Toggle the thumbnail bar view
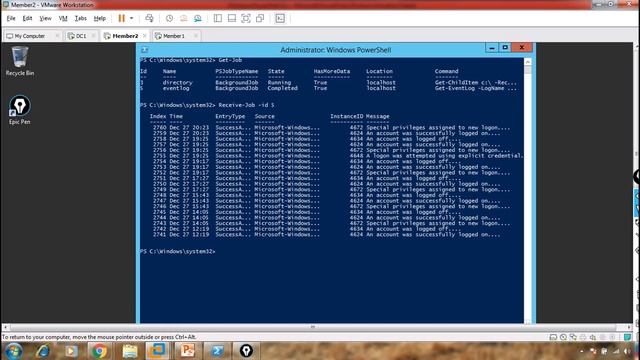The image size is (640, 360). coord(232,18)
